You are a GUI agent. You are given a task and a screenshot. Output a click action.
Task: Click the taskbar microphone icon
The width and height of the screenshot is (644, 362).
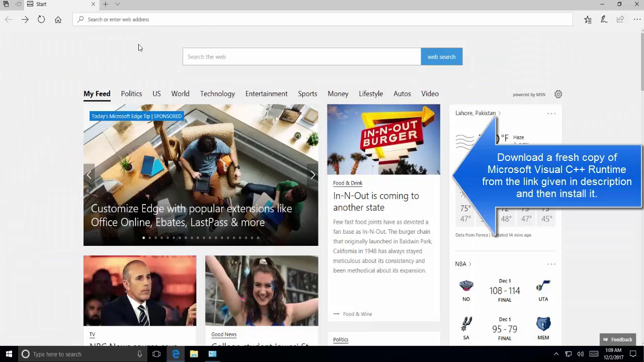pyautogui.click(x=139, y=354)
